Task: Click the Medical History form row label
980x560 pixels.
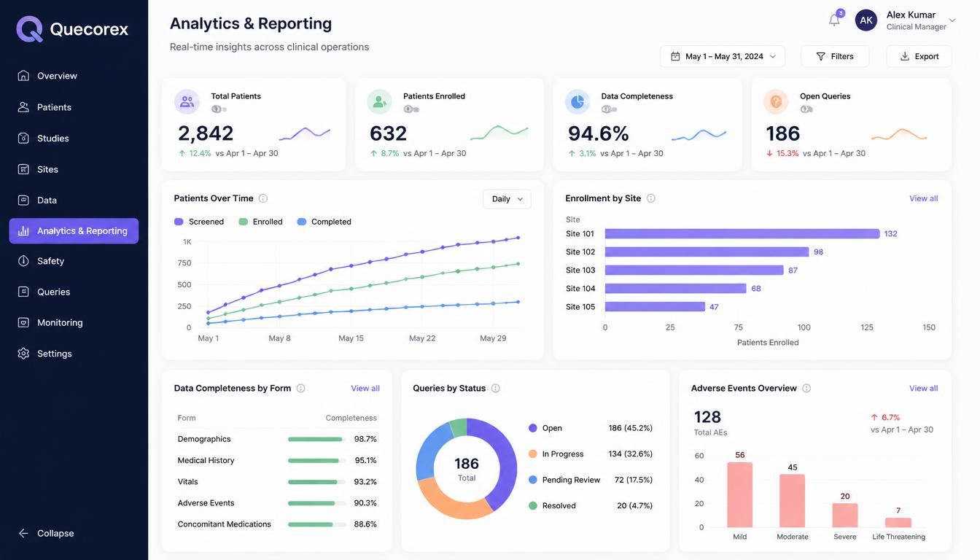Action: click(206, 461)
